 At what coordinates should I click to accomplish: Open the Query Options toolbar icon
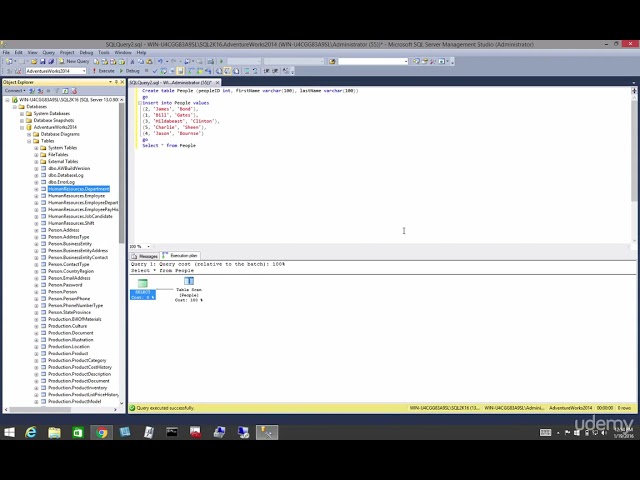172,71
